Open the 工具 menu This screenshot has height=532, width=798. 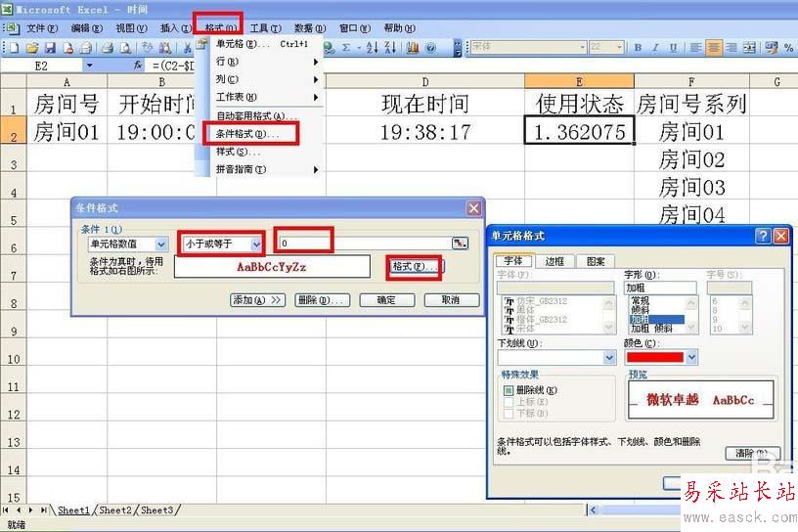(x=265, y=28)
